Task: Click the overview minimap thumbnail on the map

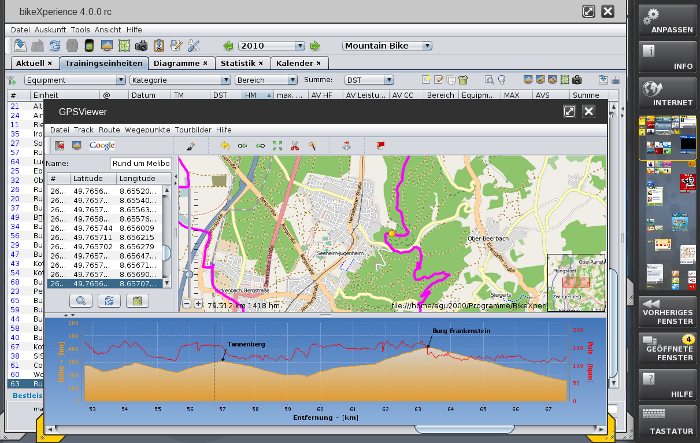Action: click(576, 283)
